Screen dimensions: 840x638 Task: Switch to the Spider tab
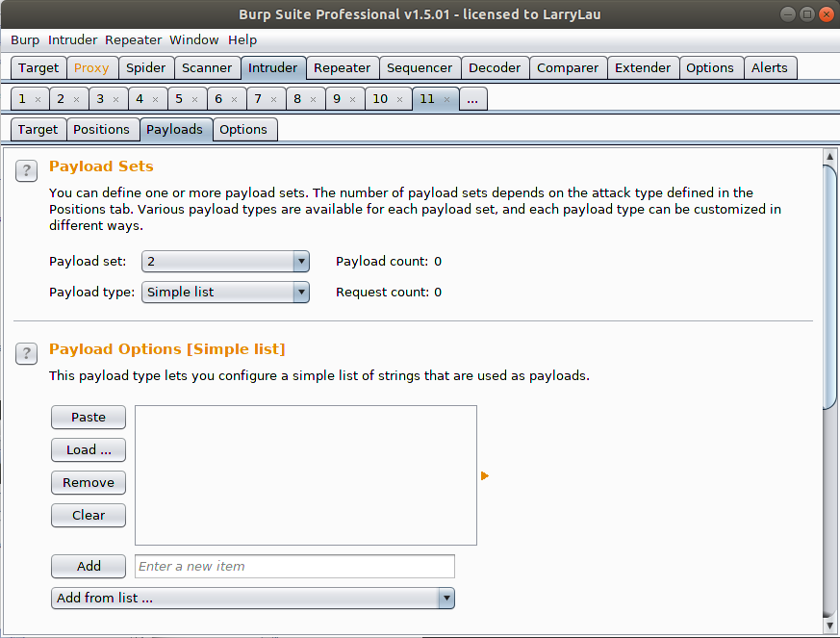click(x=145, y=68)
